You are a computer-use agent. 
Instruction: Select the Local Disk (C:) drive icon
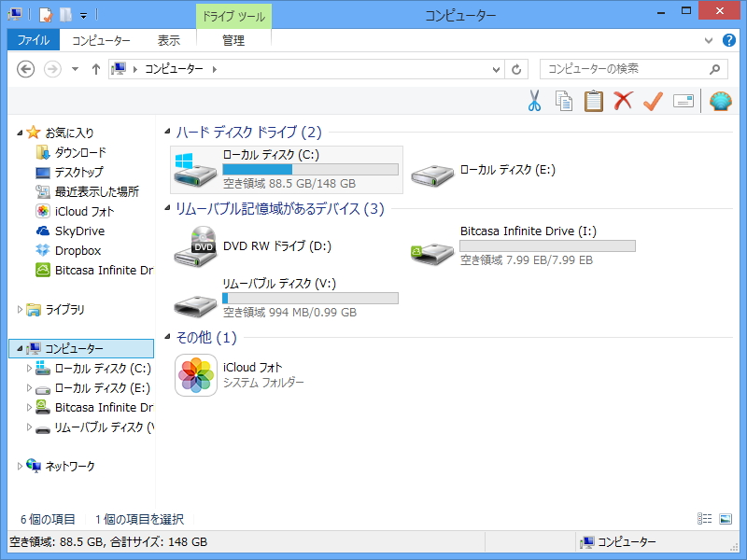[194, 170]
